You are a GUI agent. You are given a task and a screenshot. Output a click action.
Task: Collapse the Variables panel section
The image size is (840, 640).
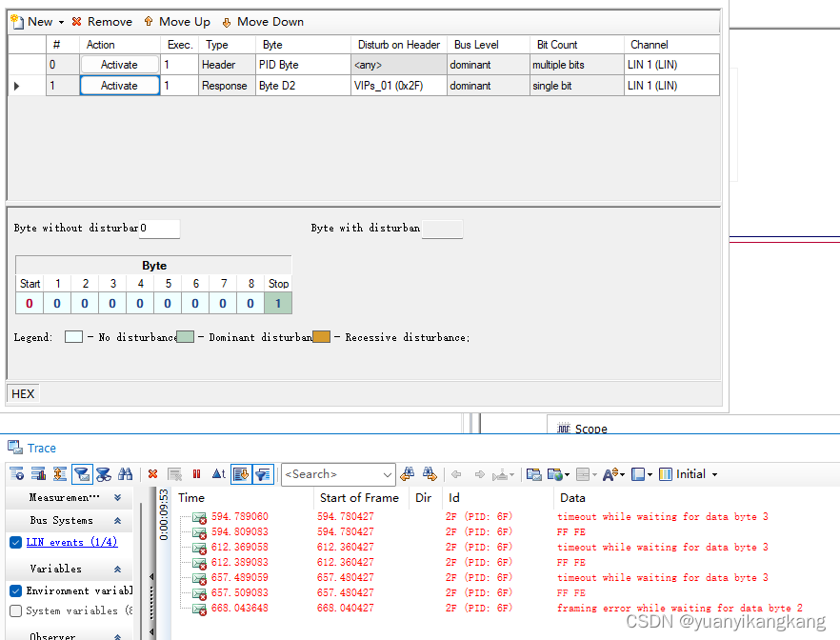[117, 569]
